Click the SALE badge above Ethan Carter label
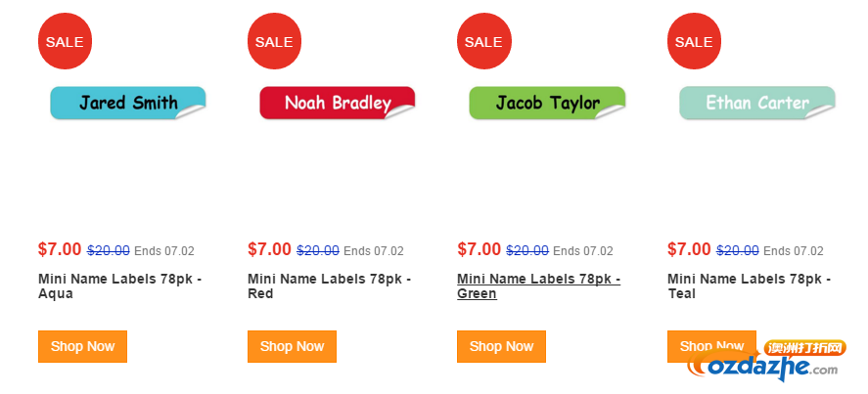Viewport: 868px width, 394px height. [x=694, y=41]
